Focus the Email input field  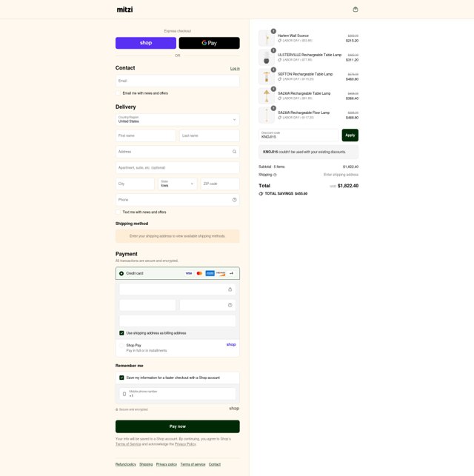[x=177, y=81]
